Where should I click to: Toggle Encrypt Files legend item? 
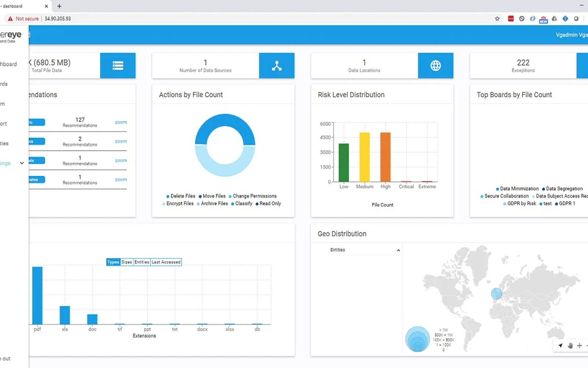point(178,204)
